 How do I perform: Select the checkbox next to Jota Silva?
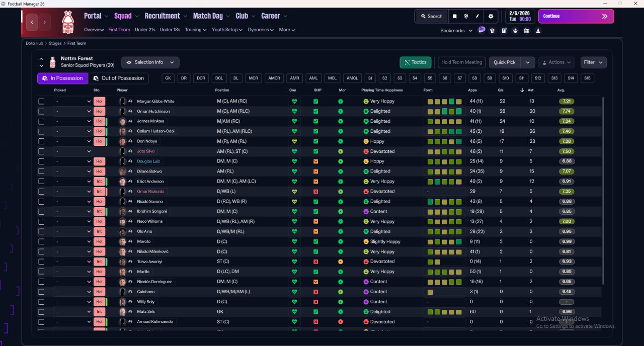pyautogui.click(x=41, y=151)
